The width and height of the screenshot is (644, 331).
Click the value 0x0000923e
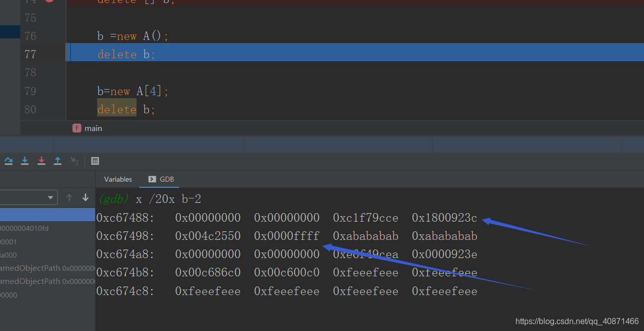pos(445,254)
